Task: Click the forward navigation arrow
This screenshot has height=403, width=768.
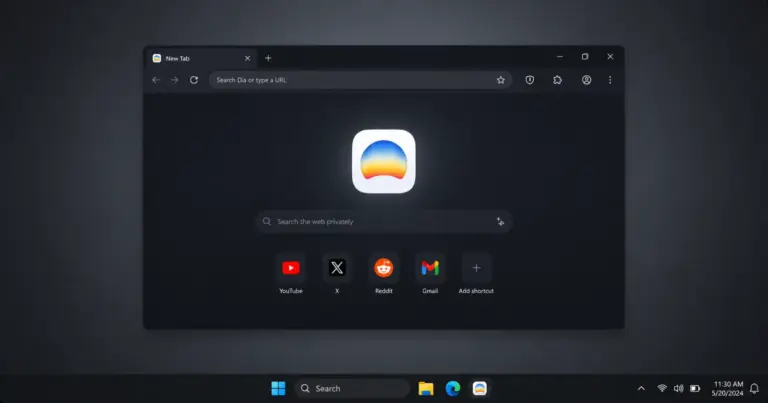Action: 174,80
